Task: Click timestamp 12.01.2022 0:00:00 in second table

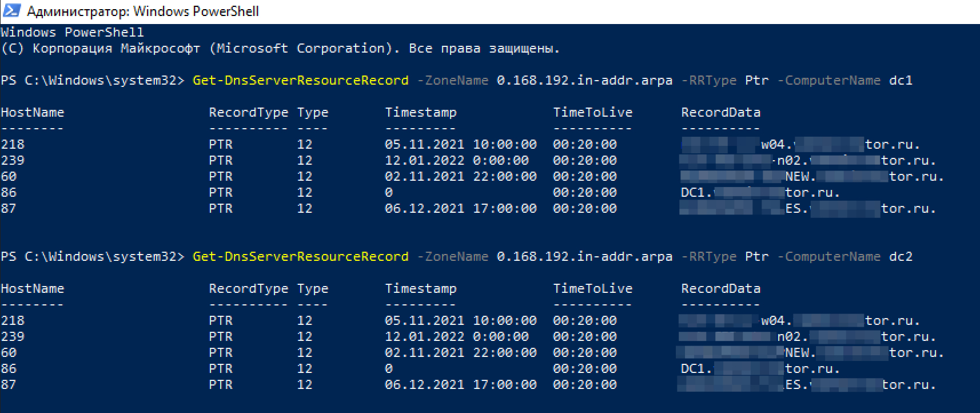Action: pos(457,336)
